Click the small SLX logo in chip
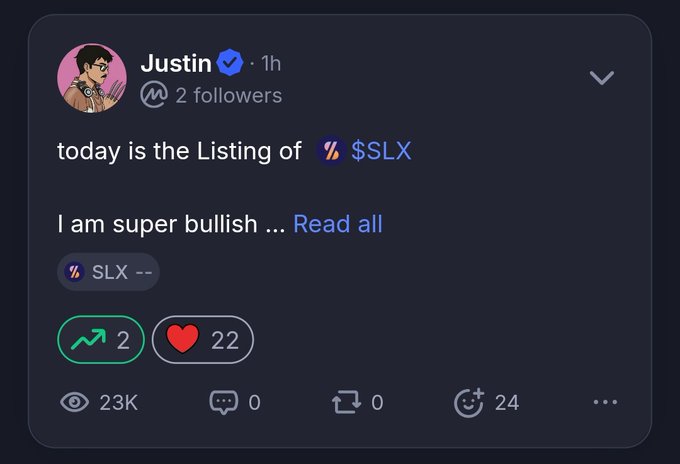The height and width of the screenshot is (464, 680). [x=74, y=272]
